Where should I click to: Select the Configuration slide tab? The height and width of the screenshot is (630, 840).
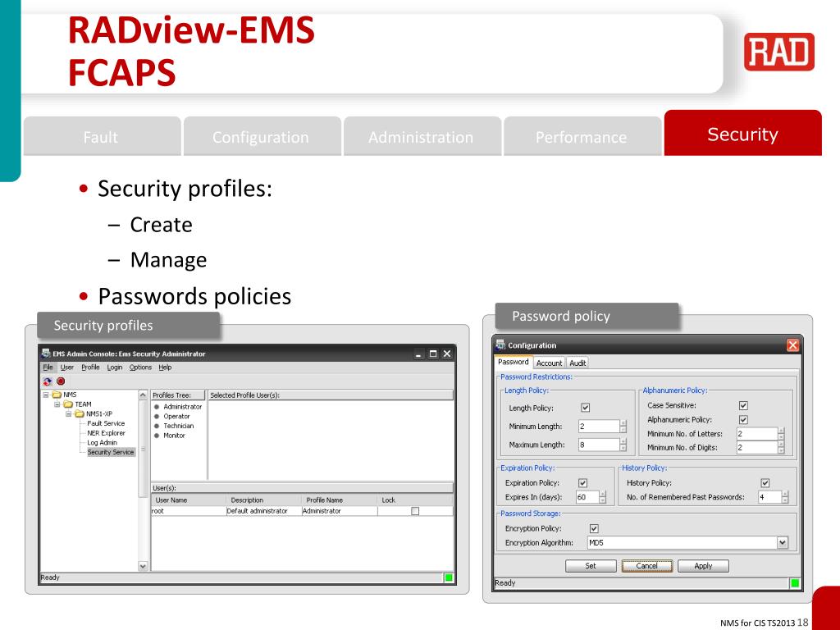pos(262,137)
